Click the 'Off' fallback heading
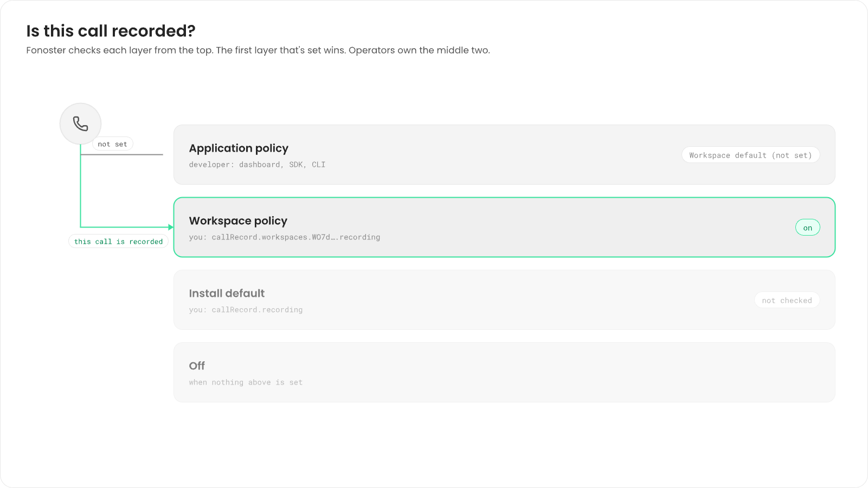The width and height of the screenshot is (868, 488). [x=197, y=366]
